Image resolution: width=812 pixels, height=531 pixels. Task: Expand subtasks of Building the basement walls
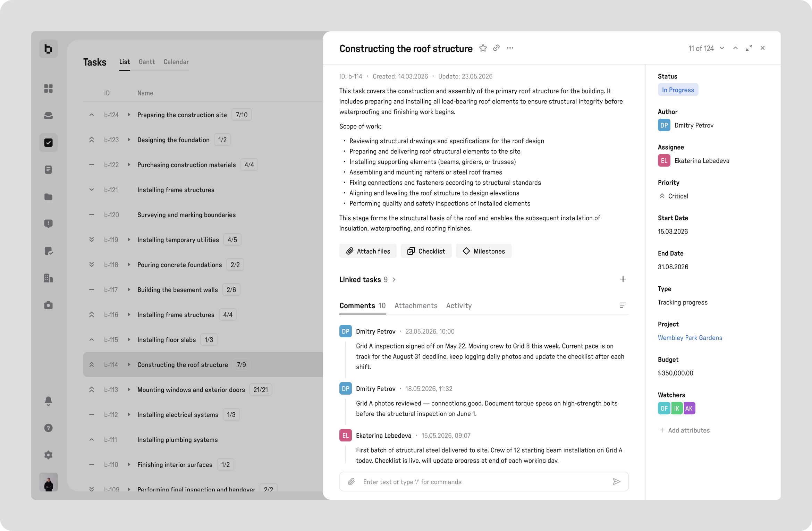(129, 289)
